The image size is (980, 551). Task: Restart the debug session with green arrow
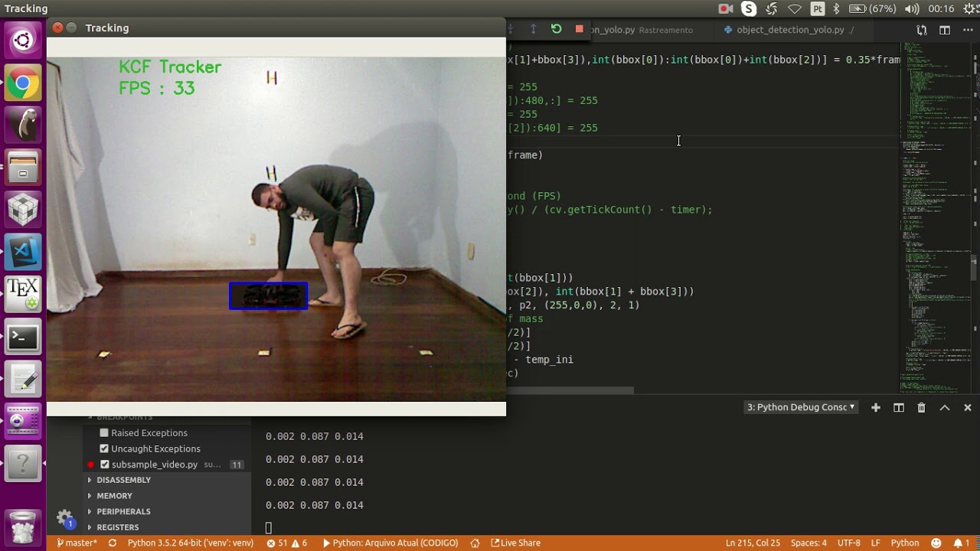[557, 29]
